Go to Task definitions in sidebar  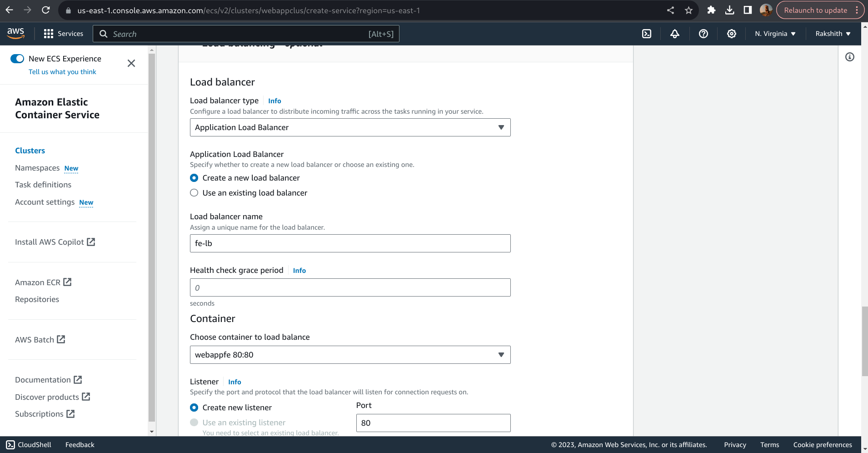pyautogui.click(x=43, y=185)
